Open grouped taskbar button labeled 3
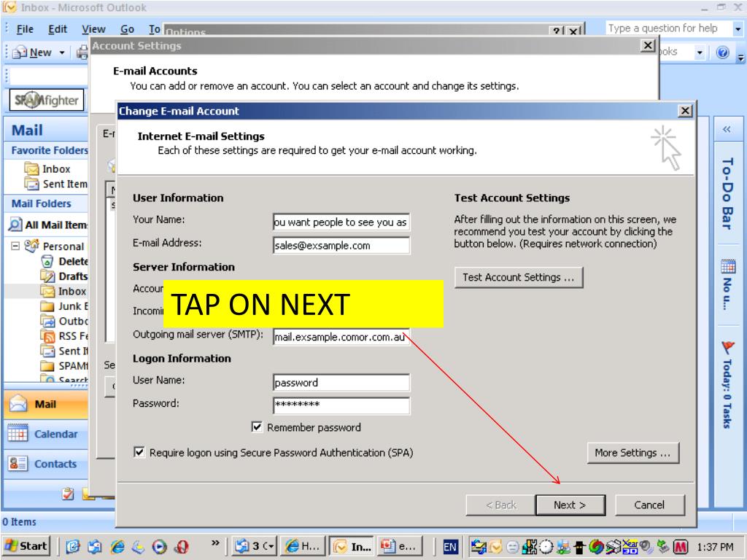The height and width of the screenshot is (560, 747). [254, 546]
